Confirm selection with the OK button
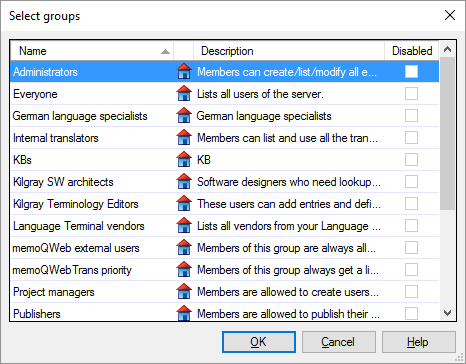 (259, 342)
